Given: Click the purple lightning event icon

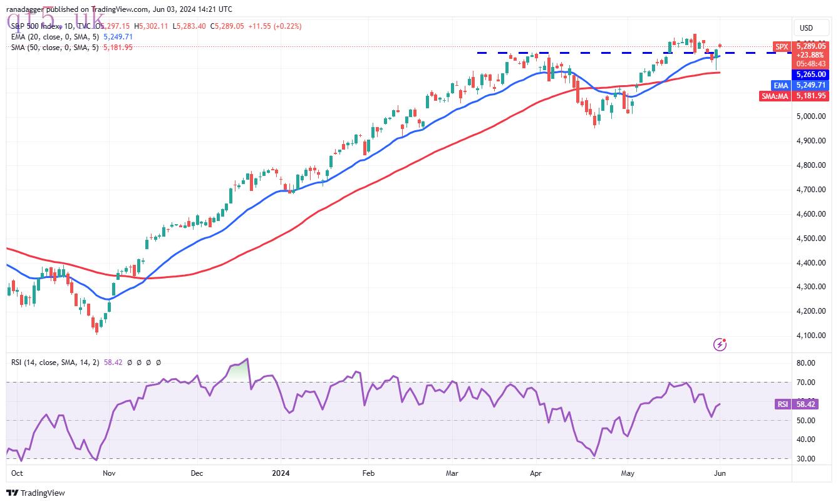Looking at the screenshot, I should click(x=720, y=344).
